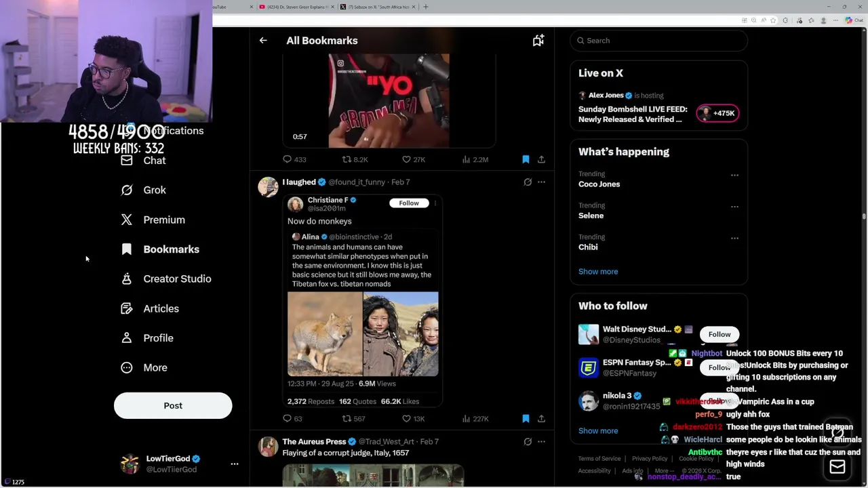This screenshot has width=868, height=488.
Task: Go back using the All Bookmarks arrow
Action: point(263,41)
